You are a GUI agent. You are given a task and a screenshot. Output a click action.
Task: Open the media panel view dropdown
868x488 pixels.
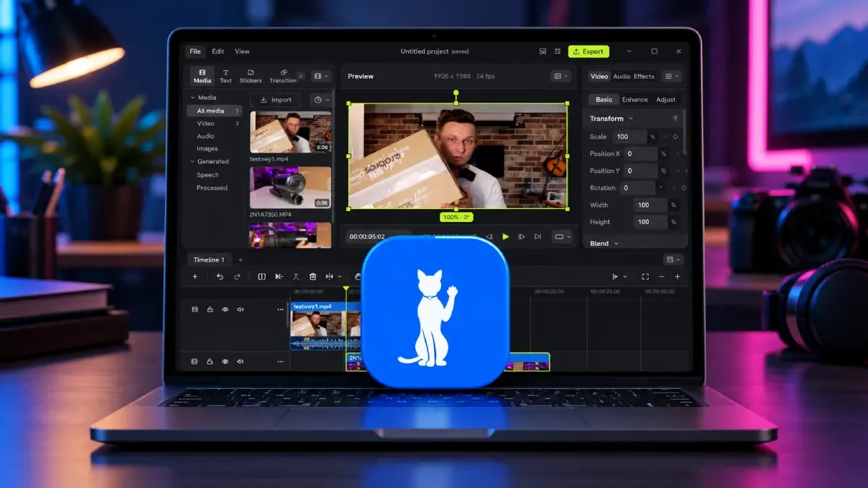pos(320,76)
